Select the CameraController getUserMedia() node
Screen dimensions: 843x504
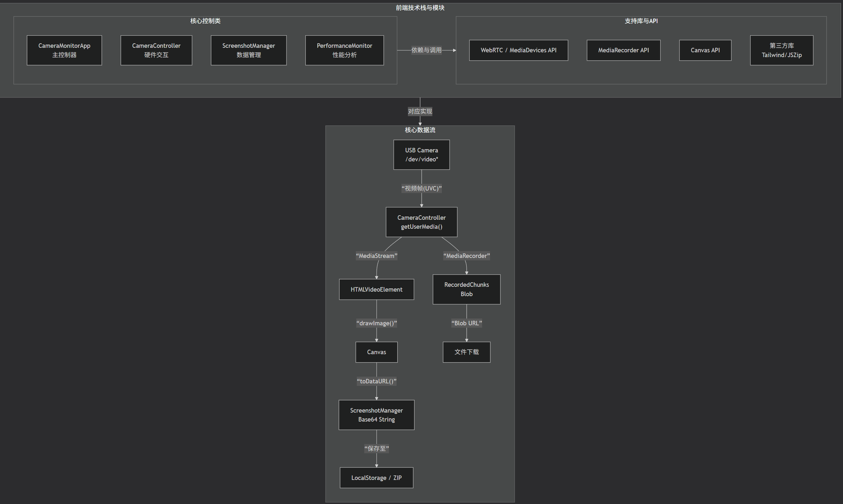point(421,222)
